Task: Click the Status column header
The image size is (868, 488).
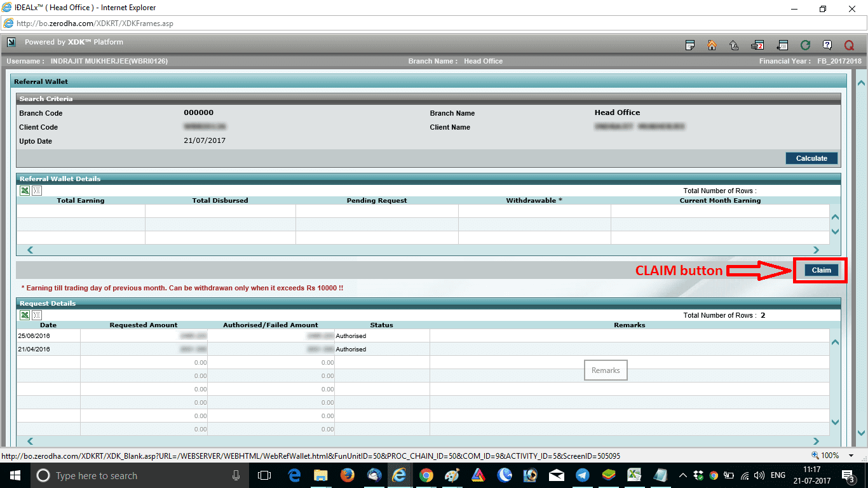Action: (381, 325)
